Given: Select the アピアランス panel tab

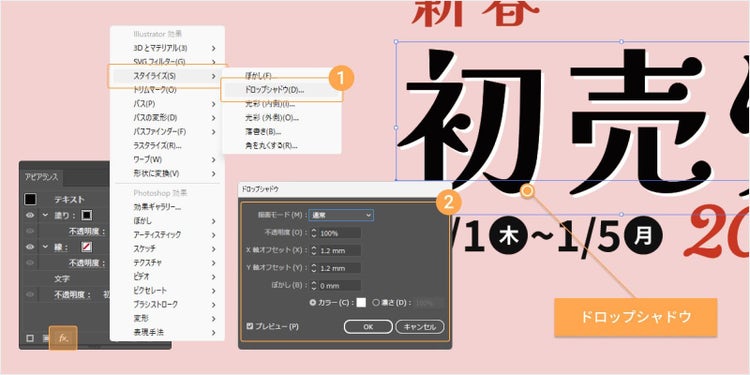Looking at the screenshot, I should pos(42,177).
